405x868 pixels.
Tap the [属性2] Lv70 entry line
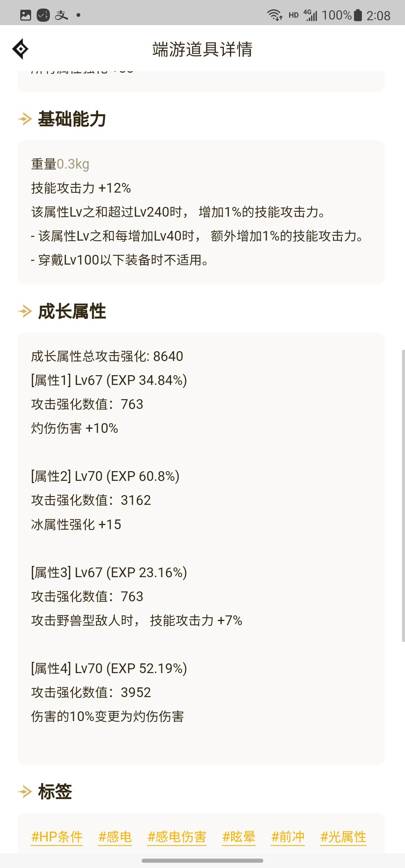coord(105,476)
